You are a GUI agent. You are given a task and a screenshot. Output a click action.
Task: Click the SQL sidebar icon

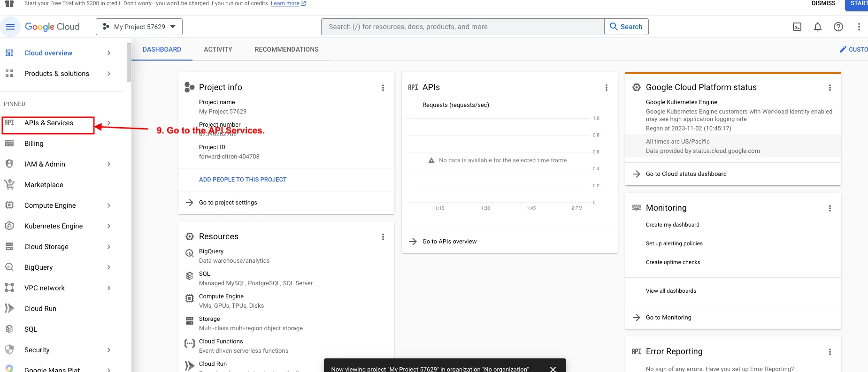9,329
